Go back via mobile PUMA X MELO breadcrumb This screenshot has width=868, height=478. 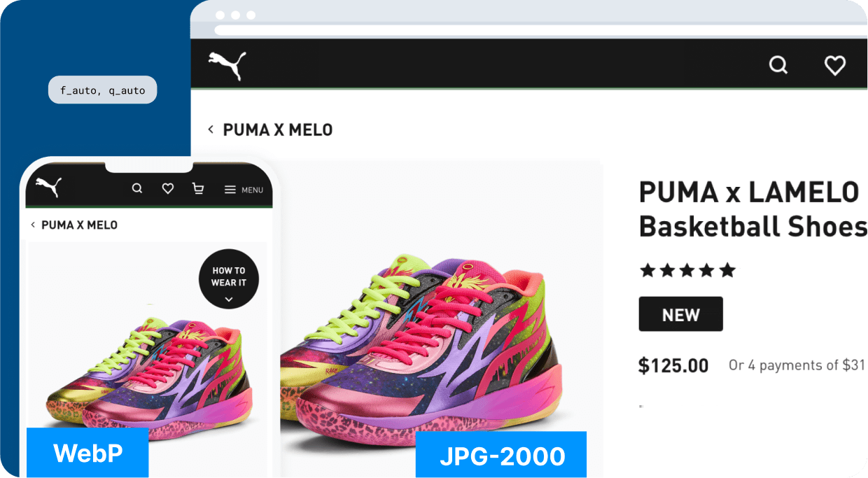[x=74, y=225]
